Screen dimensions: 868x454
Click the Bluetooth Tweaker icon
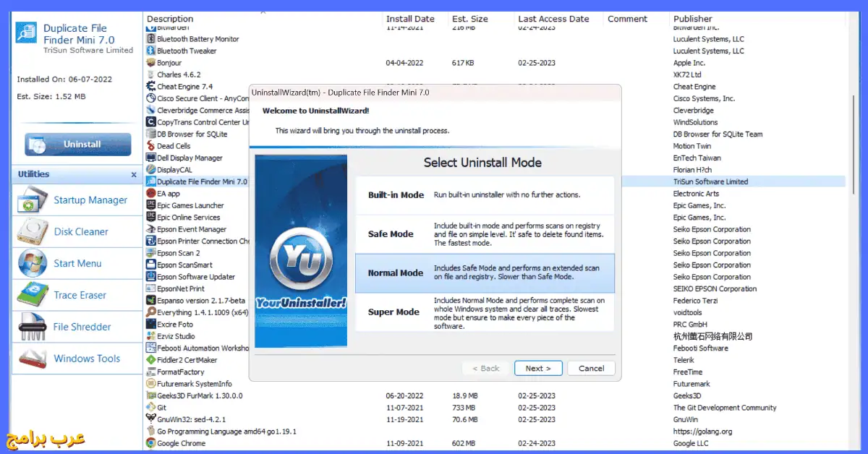(x=151, y=51)
